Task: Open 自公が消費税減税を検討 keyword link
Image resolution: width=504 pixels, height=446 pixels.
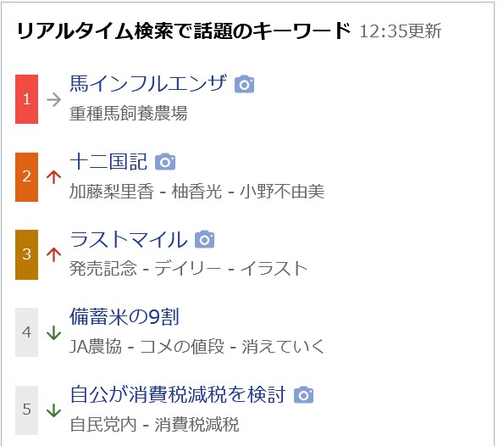Action: [x=178, y=394]
